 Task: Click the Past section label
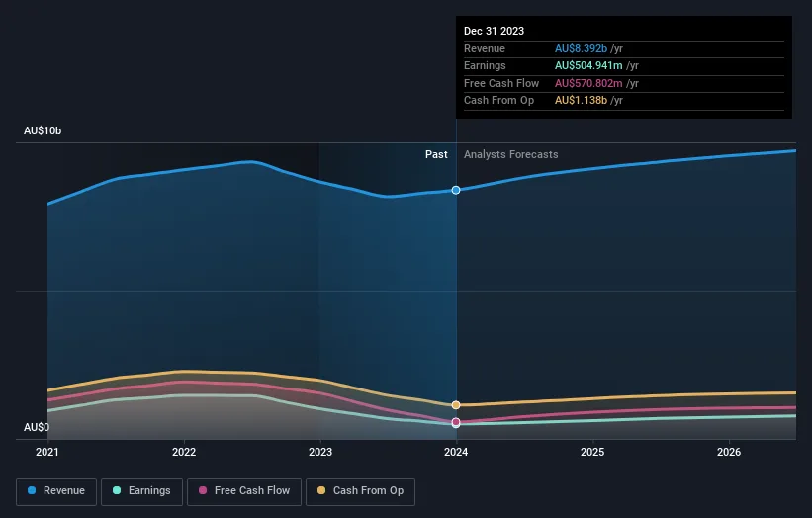pos(436,154)
